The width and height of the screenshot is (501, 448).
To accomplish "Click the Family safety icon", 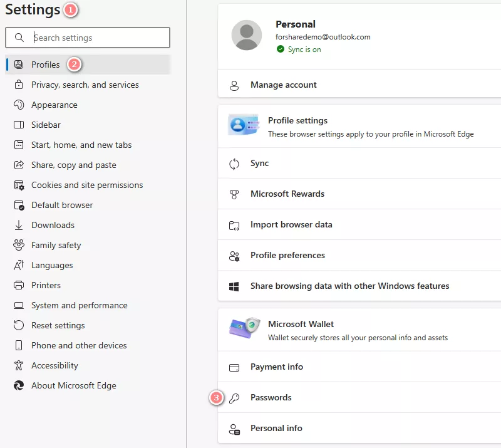I will pyautogui.click(x=19, y=245).
